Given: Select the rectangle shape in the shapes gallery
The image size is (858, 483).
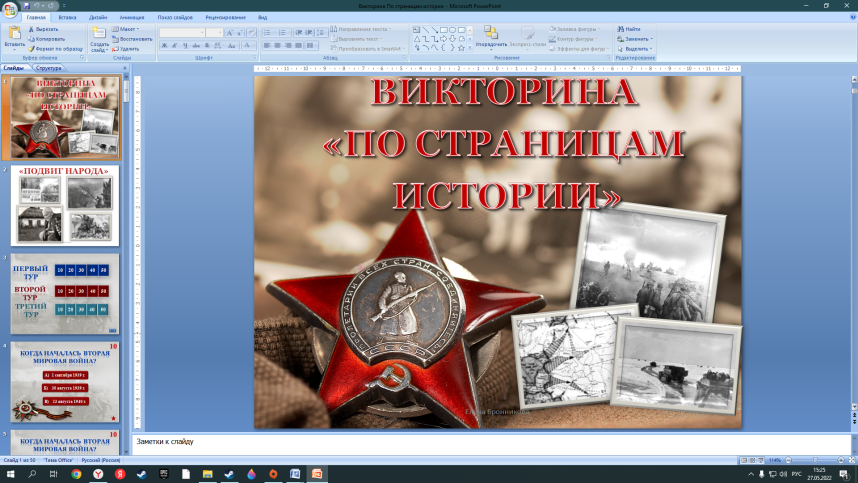Looking at the screenshot, I should click(444, 30).
